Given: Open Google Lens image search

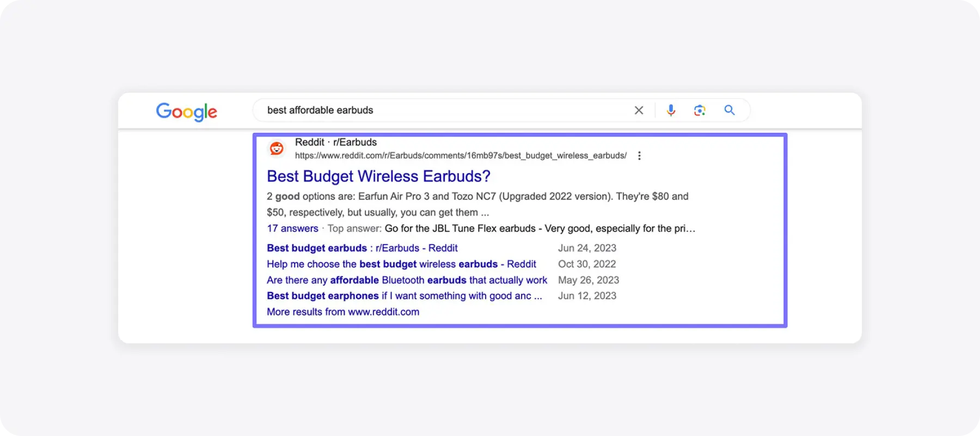Looking at the screenshot, I should 700,110.
